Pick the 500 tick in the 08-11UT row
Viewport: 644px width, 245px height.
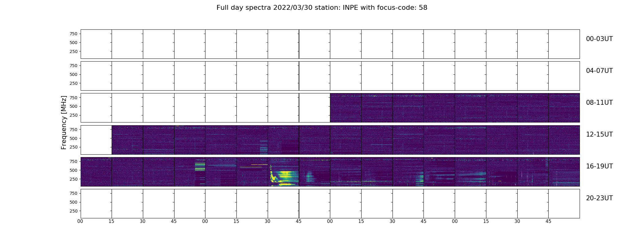(74, 106)
